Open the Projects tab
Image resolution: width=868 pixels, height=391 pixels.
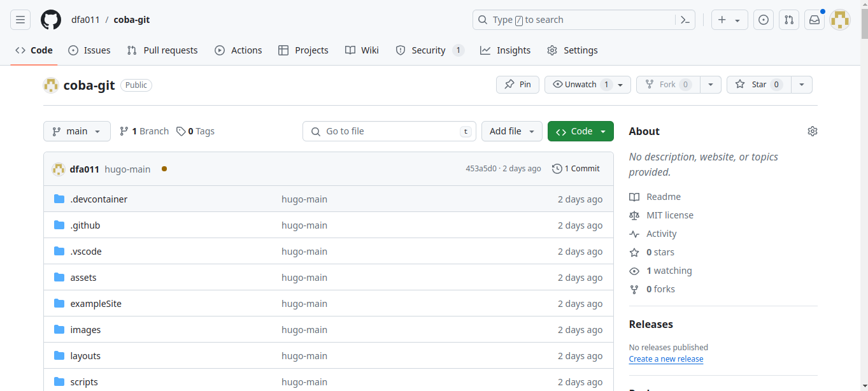tap(304, 50)
